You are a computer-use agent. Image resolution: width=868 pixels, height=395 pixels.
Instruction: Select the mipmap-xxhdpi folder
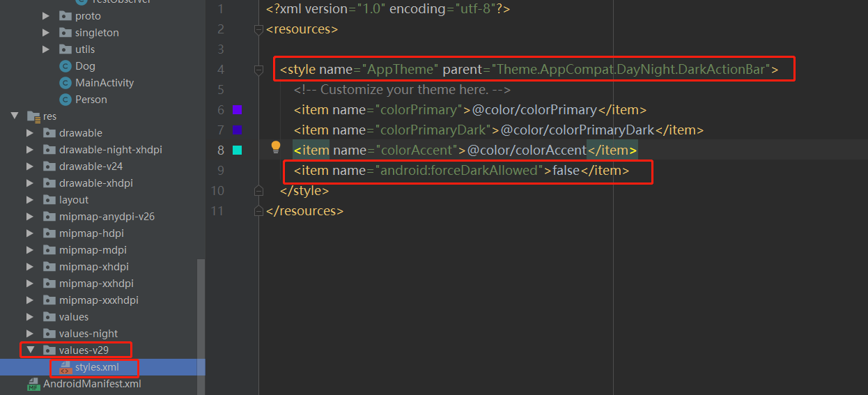96,284
